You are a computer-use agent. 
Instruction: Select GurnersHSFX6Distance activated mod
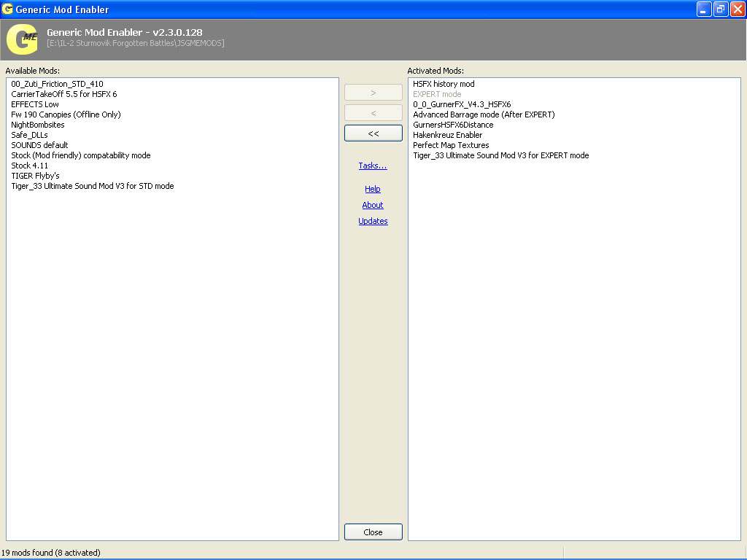(x=453, y=125)
